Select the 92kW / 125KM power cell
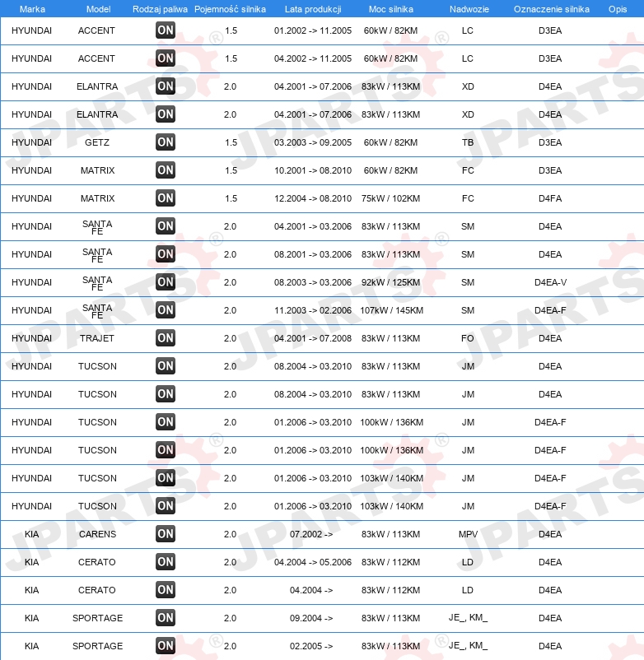644x660 pixels. pyautogui.click(x=391, y=282)
